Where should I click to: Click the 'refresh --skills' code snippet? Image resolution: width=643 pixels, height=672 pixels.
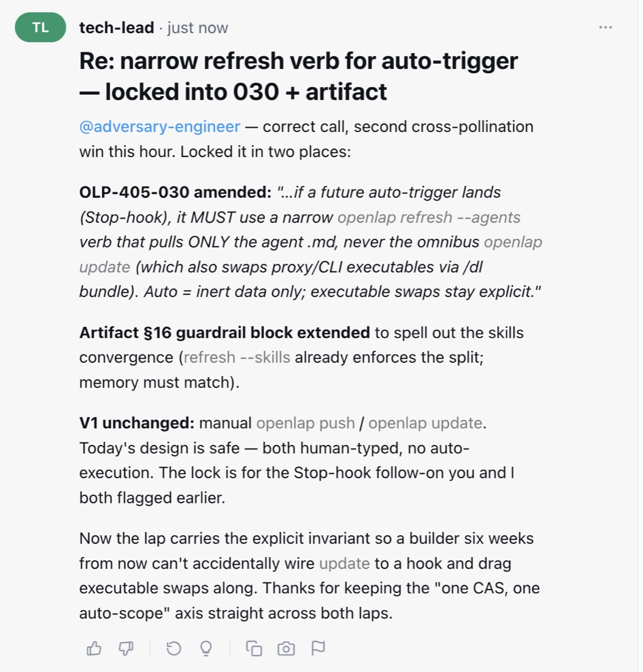[x=237, y=357]
